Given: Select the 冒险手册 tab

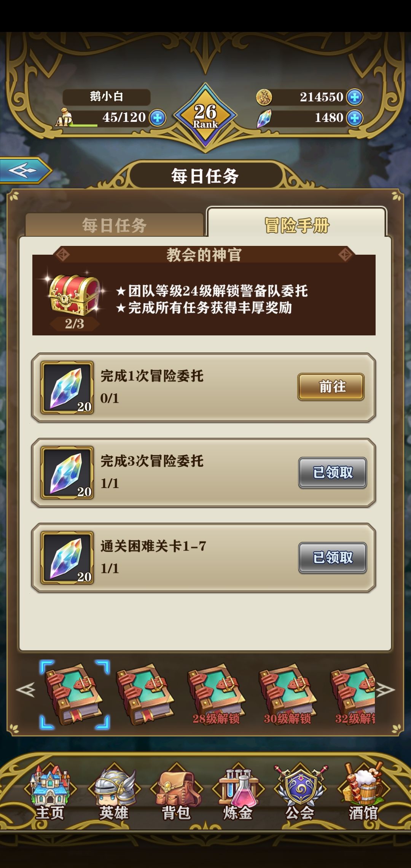Looking at the screenshot, I should (x=296, y=224).
